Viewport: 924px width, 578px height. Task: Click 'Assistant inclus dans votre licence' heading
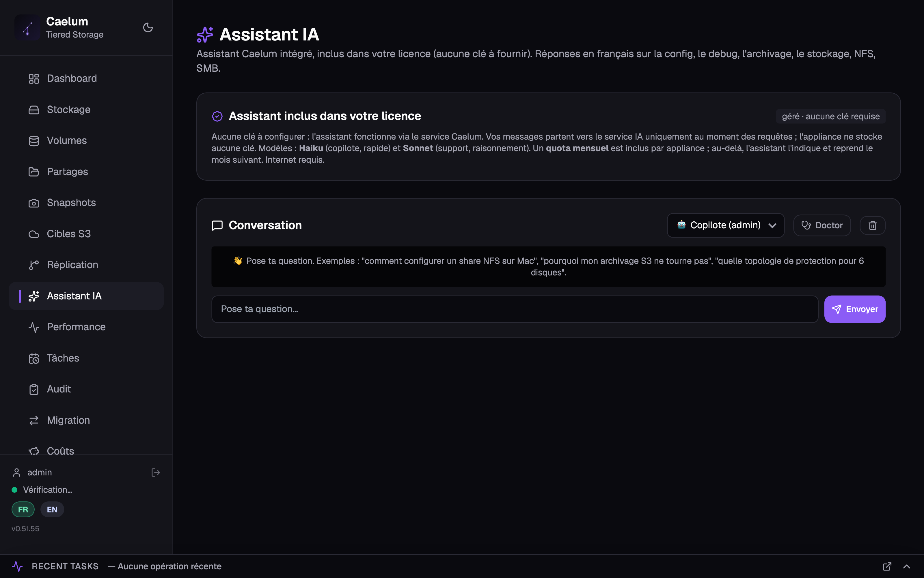pos(325,116)
